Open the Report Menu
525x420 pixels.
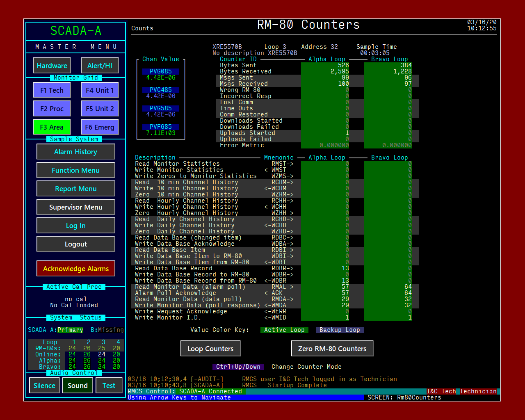coord(75,189)
